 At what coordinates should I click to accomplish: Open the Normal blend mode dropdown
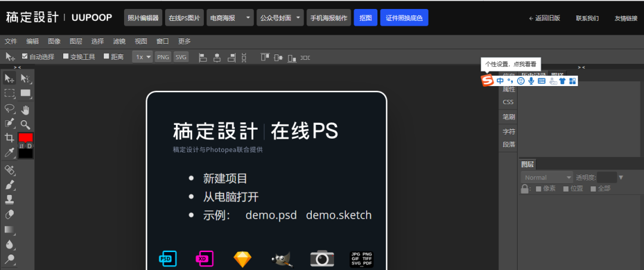(x=547, y=177)
